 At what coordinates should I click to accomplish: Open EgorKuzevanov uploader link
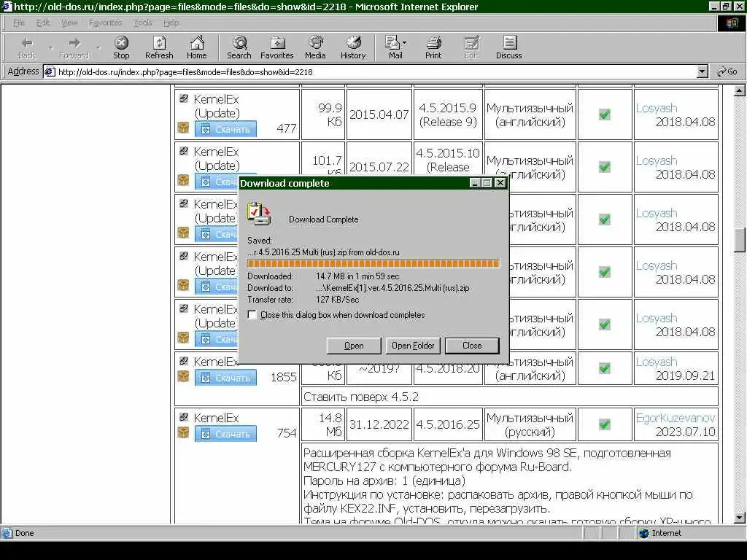coord(676,418)
